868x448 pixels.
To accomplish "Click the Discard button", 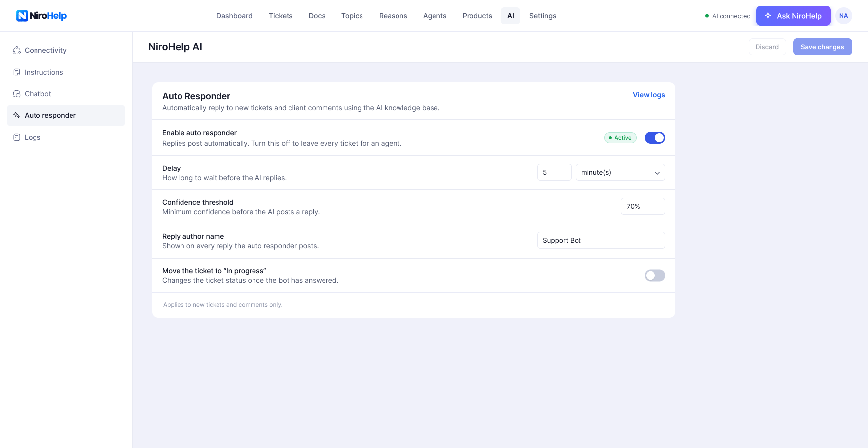I will (767, 47).
